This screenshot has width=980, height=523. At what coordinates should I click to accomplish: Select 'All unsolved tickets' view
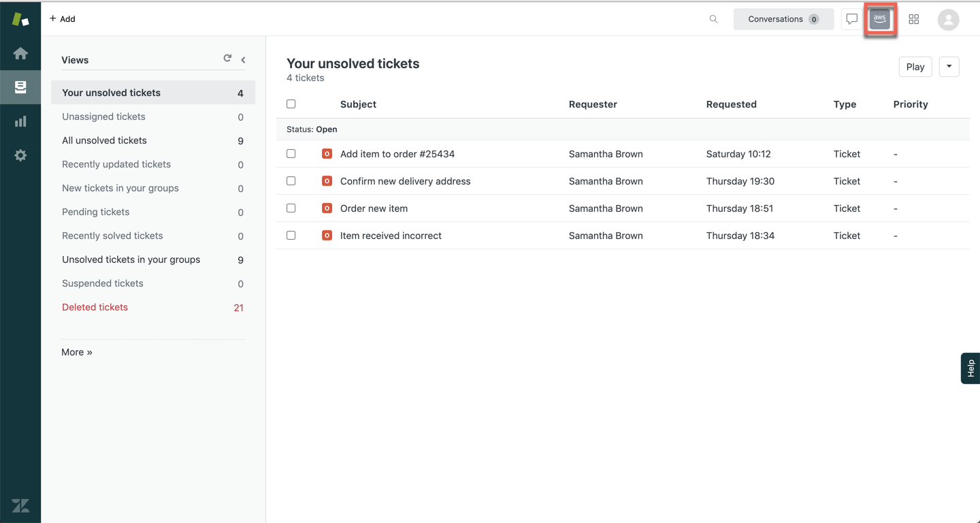[104, 140]
